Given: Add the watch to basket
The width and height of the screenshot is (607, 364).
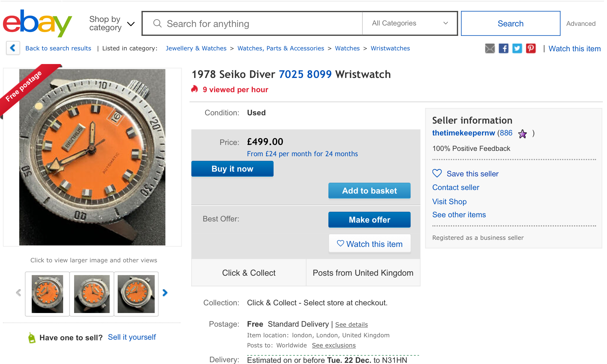Looking at the screenshot, I should pos(369,191).
